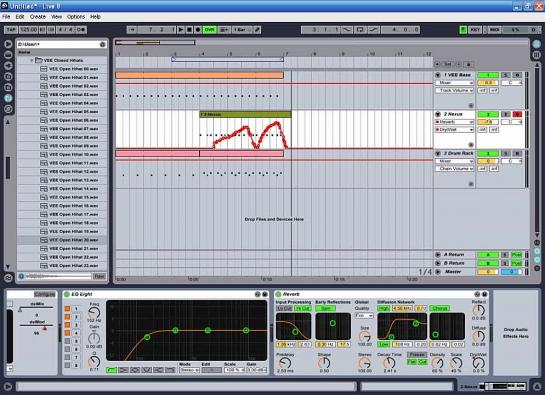Adjust the Reverb Dry/Wet knob

(x=479, y=363)
